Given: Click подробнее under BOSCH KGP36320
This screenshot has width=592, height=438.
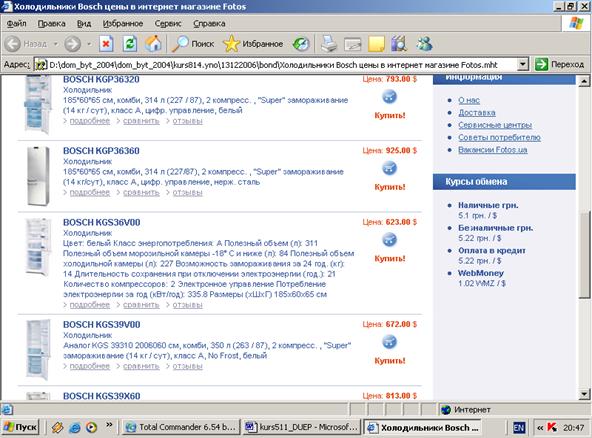Looking at the screenshot, I should pyautogui.click(x=90, y=121).
